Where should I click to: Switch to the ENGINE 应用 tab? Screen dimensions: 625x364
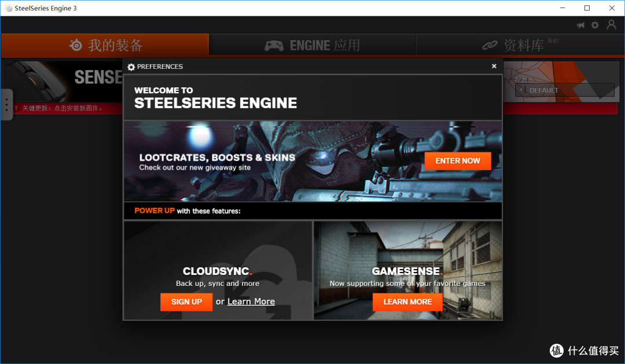tap(312, 45)
